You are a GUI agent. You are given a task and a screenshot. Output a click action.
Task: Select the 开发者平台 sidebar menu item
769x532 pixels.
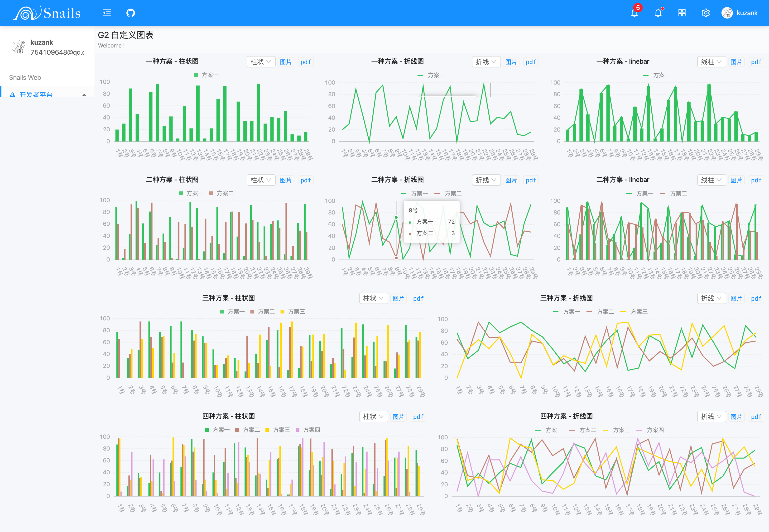36,94
